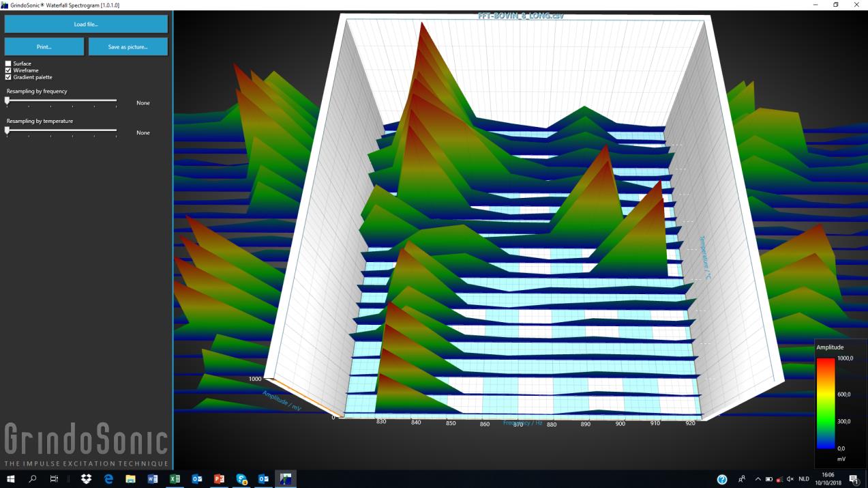This screenshot has width=868, height=488.
Task: Click the Resampling by temperature slider handle
Action: [8, 131]
